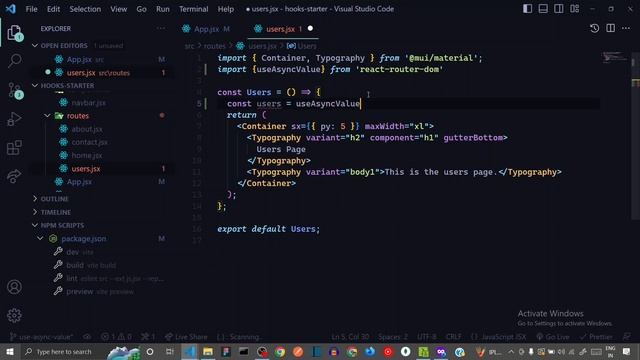Open the Edit menu
640x360 pixels.
(x=53, y=9)
